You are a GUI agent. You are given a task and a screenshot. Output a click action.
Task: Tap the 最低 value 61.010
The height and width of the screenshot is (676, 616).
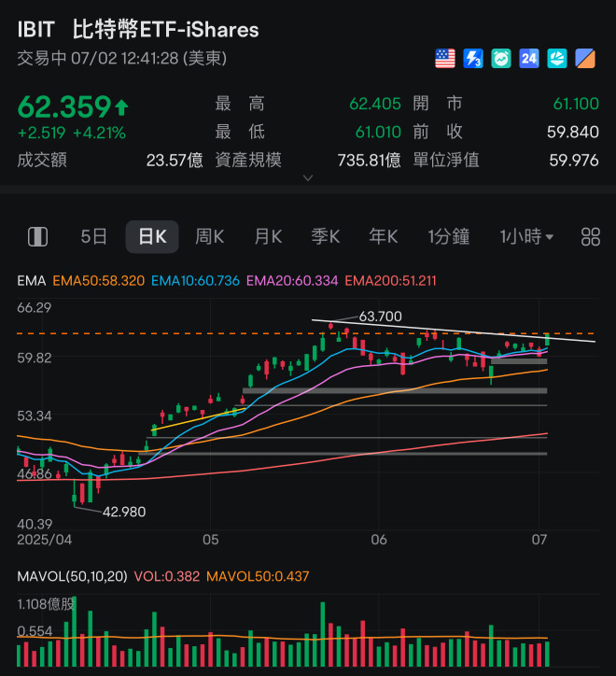[x=378, y=132]
